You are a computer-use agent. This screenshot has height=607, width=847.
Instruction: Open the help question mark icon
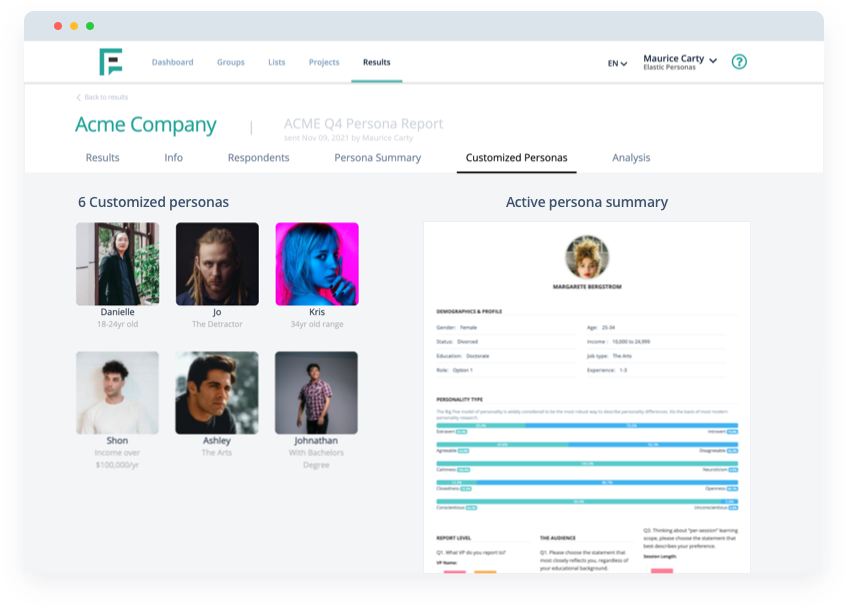click(739, 62)
